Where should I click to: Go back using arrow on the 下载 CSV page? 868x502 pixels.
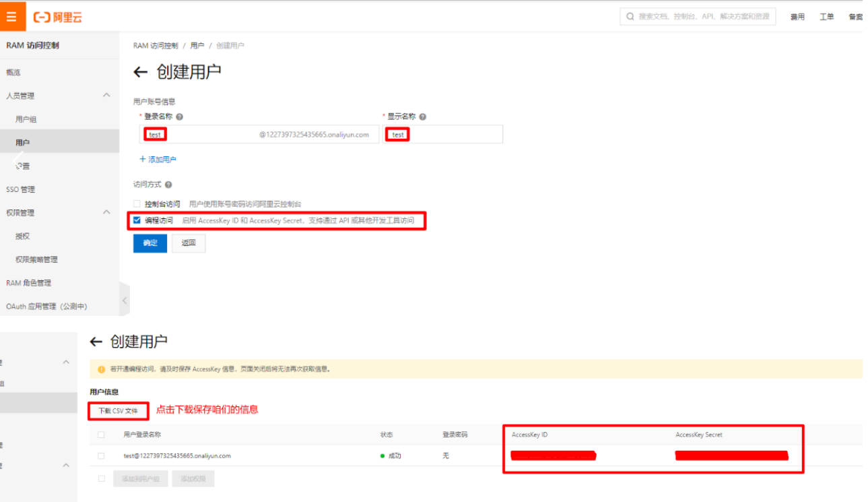pyautogui.click(x=96, y=342)
